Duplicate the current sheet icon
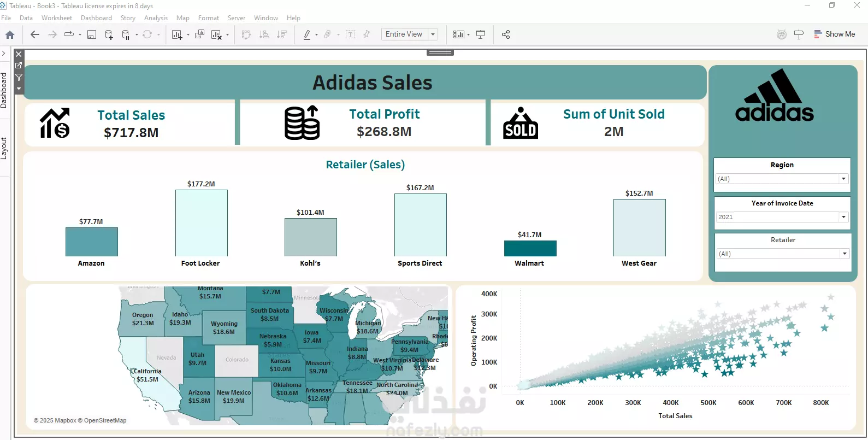The image size is (868, 440). click(199, 34)
